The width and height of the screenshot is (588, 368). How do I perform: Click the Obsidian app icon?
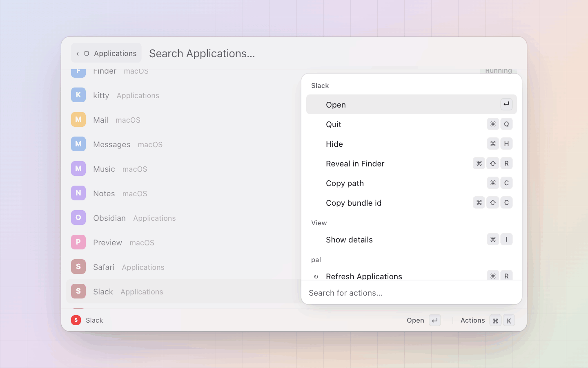pos(78,218)
